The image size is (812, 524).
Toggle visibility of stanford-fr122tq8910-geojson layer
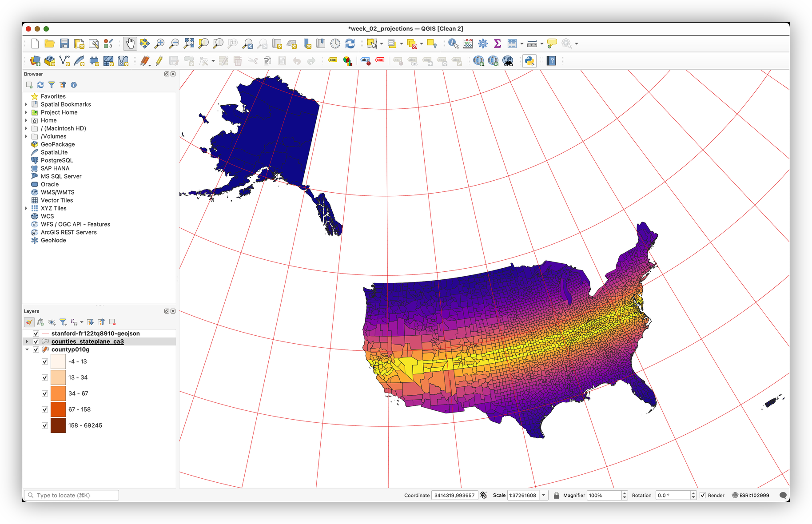click(x=36, y=333)
